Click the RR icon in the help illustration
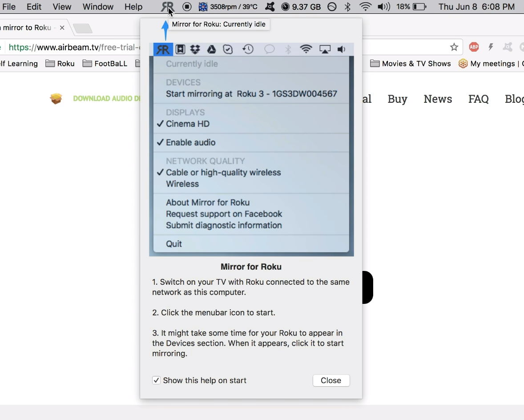Image resolution: width=524 pixels, height=420 pixels. tap(163, 49)
